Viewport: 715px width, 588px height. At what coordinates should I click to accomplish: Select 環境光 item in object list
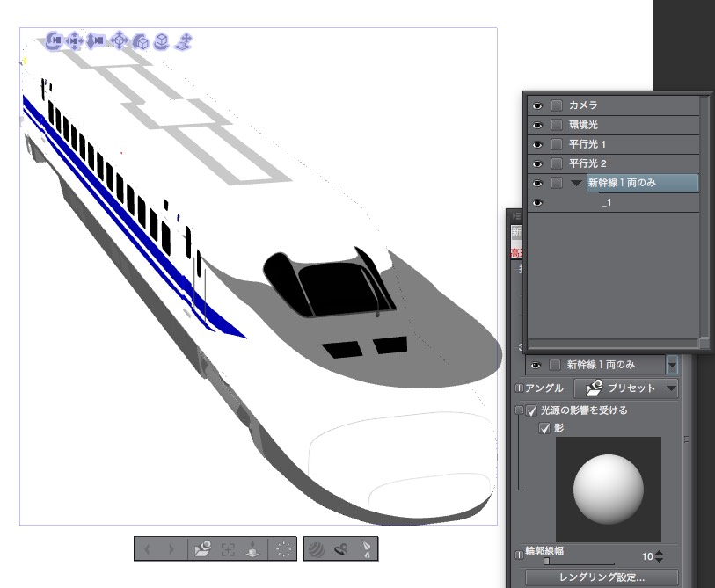(x=613, y=125)
